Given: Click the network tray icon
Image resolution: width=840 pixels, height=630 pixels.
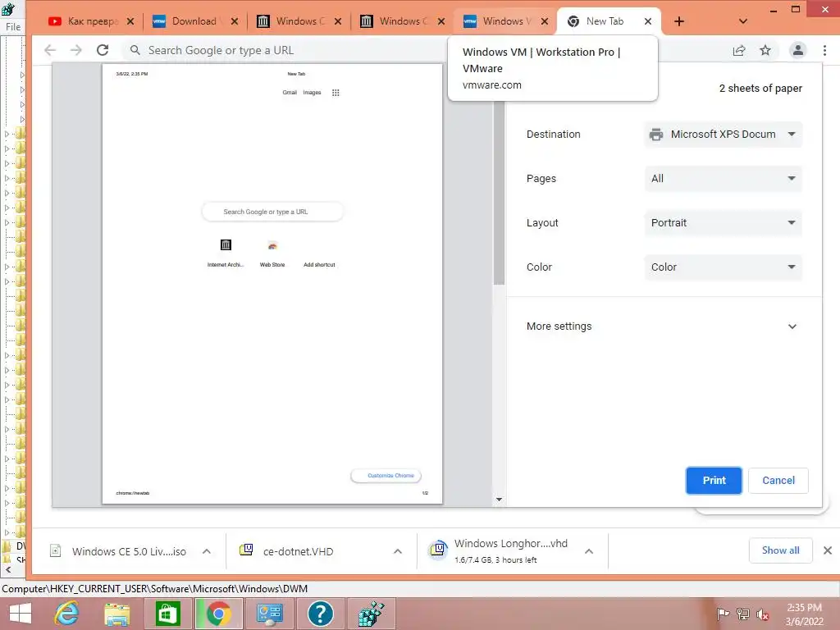Looking at the screenshot, I should click(x=743, y=614).
